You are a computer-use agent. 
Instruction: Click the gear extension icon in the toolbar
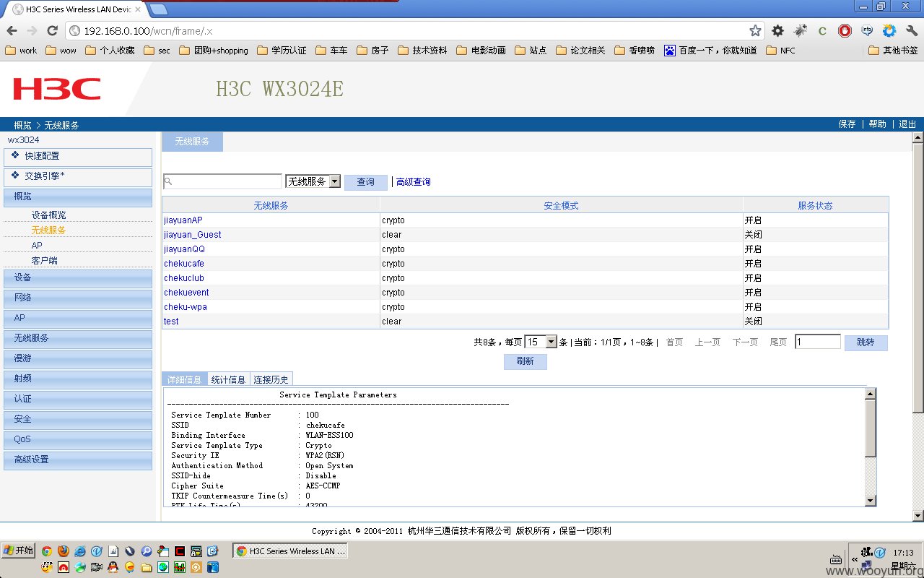click(x=777, y=30)
